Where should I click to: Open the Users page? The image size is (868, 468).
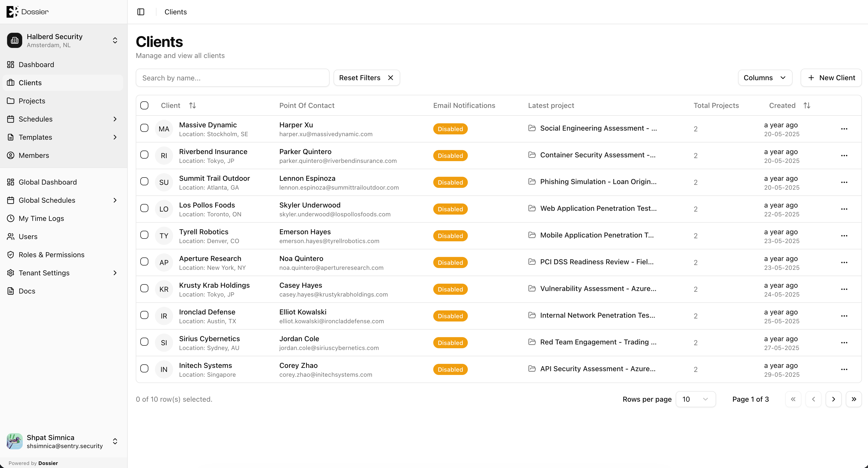pyautogui.click(x=63, y=236)
